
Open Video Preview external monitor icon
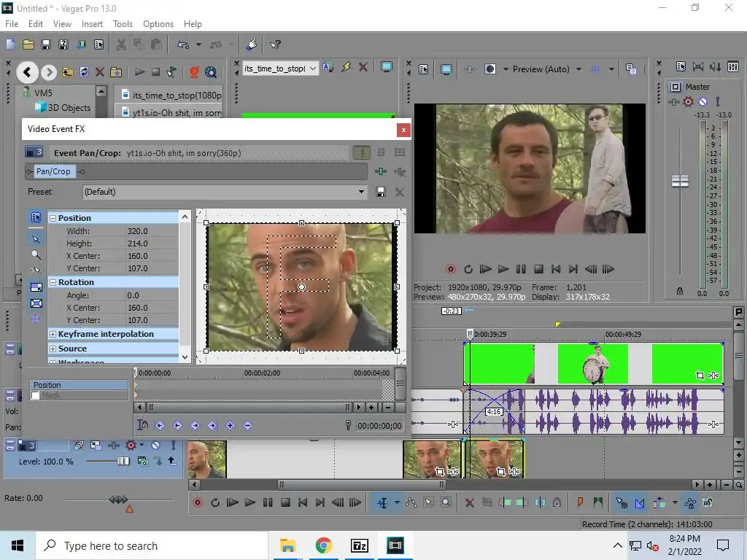click(x=446, y=69)
